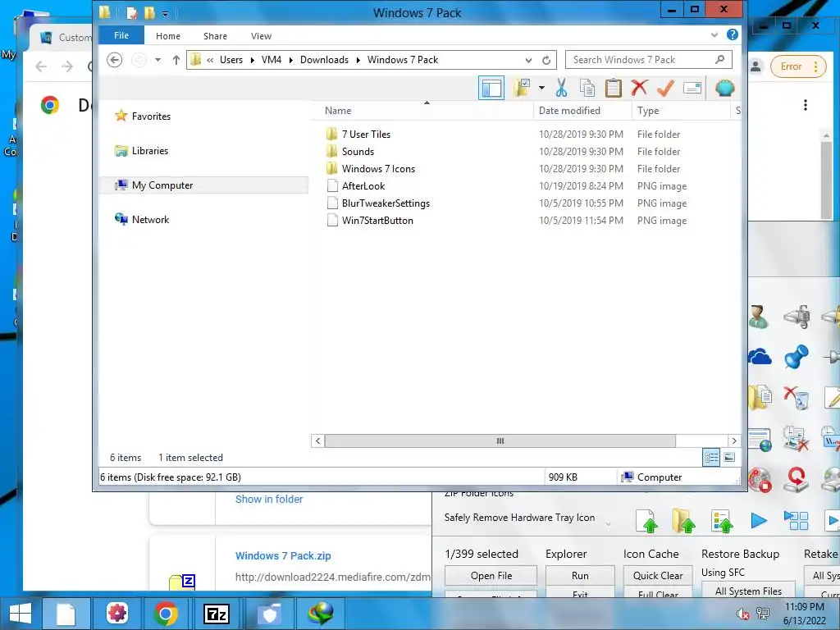Click Quick Clear under Icon Cache
The height and width of the screenshot is (630, 840).
658,575
